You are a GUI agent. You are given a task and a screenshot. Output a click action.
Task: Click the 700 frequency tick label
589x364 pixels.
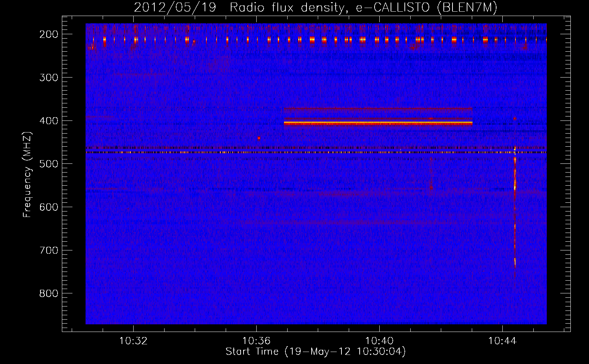pyautogui.click(x=49, y=250)
